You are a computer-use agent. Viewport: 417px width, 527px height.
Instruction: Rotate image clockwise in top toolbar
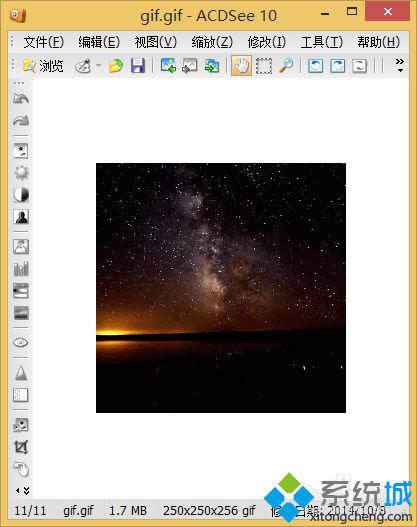(x=337, y=66)
